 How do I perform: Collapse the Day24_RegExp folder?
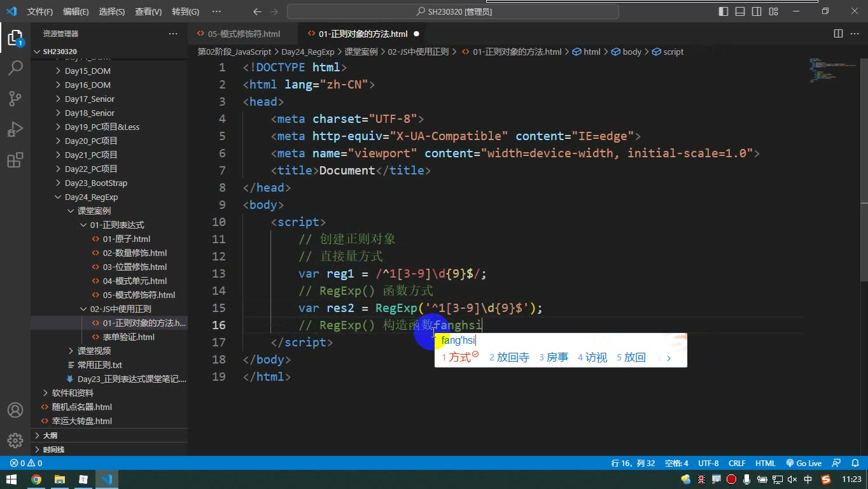pyautogui.click(x=91, y=197)
